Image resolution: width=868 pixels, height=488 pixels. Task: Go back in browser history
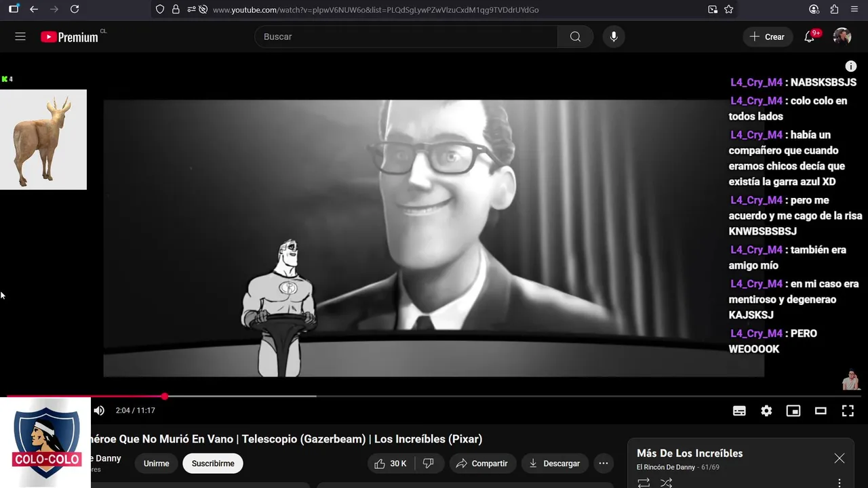[33, 9]
